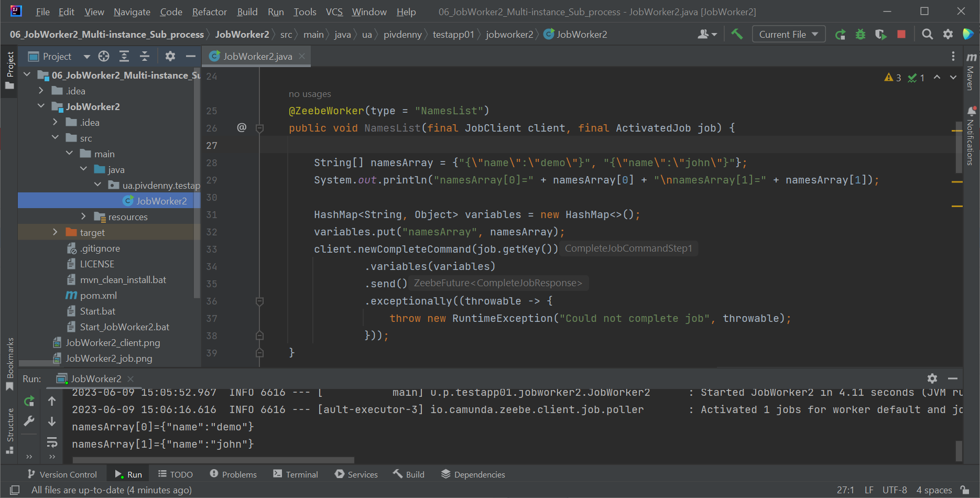Open the Current File run configuration dropdown
Viewport: 980px width, 498px height.
coord(788,35)
